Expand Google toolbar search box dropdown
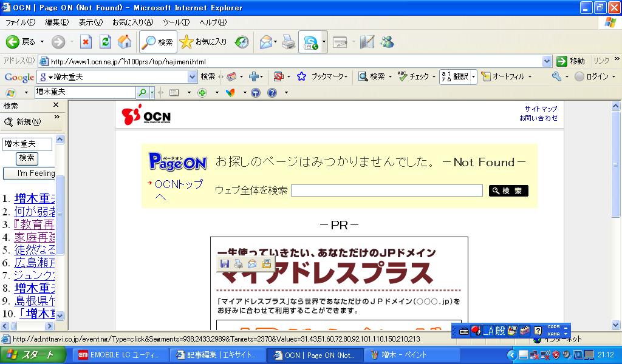Screen dimensions: 622x364 tap(192, 76)
